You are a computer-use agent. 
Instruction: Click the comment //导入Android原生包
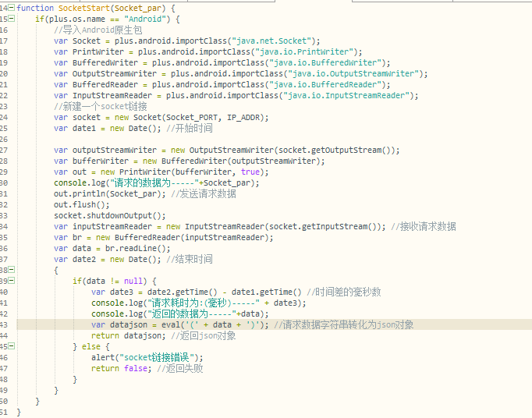98,30
